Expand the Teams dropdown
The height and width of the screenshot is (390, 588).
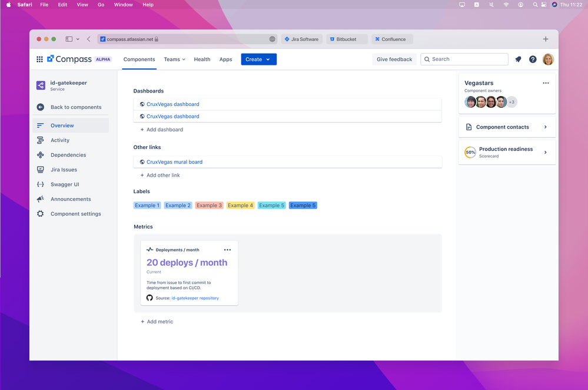tap(174, 60)
